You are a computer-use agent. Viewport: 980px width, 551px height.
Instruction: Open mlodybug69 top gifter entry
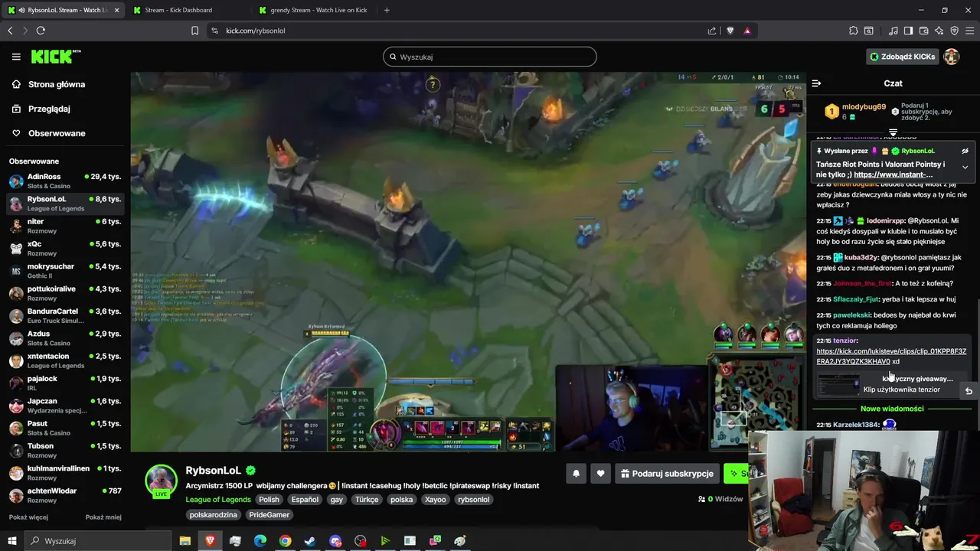click(x=854, y=111)
